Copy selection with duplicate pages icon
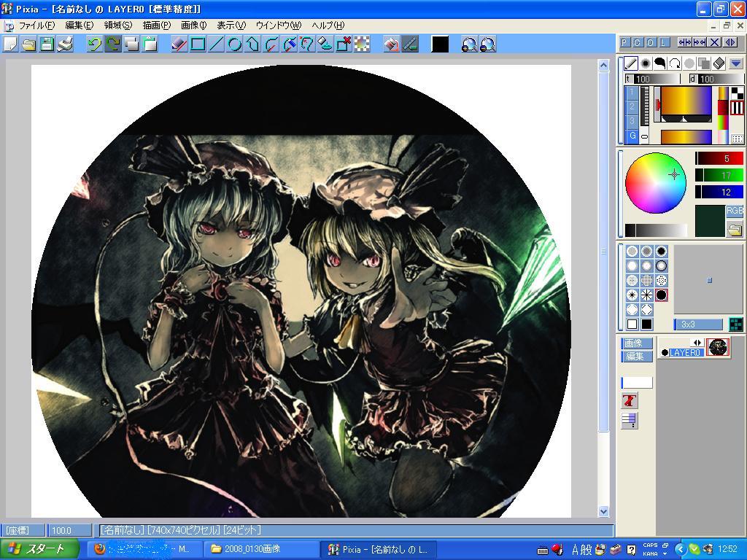Screen dimensions: 747x560 pos(131,44)
